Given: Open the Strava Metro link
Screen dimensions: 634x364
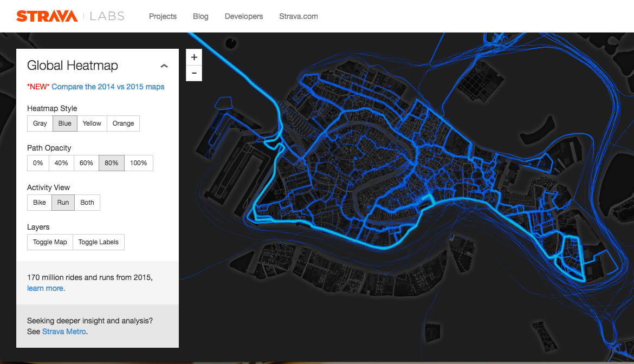Looking at the screenshot, I should (64, 331).
